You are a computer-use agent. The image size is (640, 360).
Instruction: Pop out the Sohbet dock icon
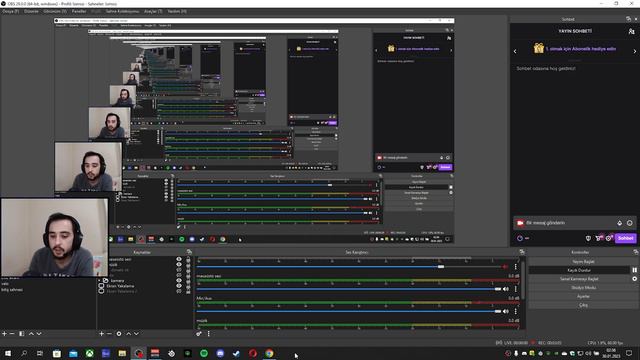coord(628,19)
